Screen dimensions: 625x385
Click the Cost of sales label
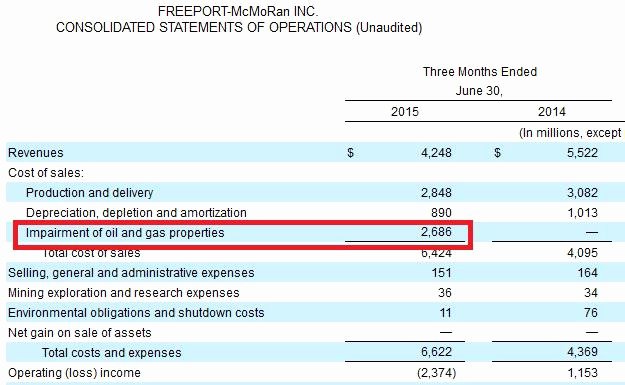[x=46, y=173]
